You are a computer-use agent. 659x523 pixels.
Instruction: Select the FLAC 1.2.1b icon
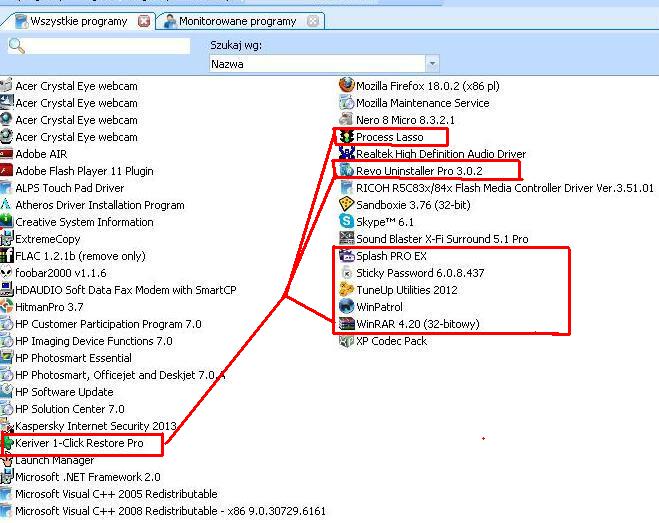(x=6, y=256)
